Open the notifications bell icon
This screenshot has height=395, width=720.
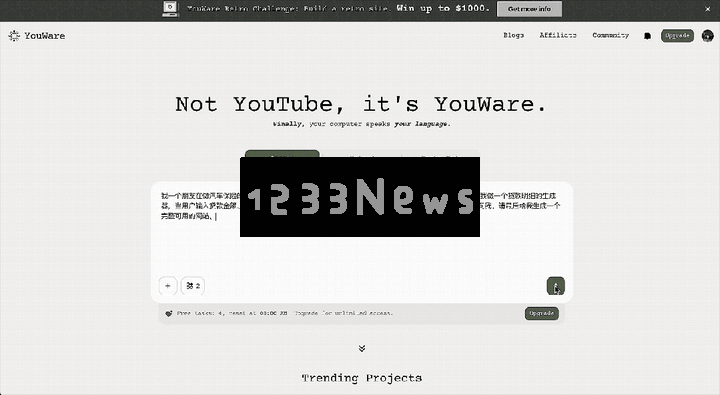(x=647, y=36)
